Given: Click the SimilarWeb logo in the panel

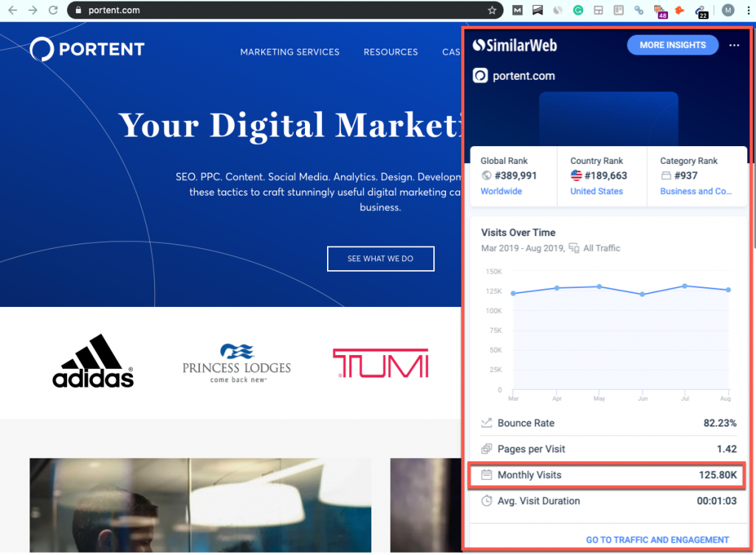Looking at the screenshot, I should tap(515, 45).
